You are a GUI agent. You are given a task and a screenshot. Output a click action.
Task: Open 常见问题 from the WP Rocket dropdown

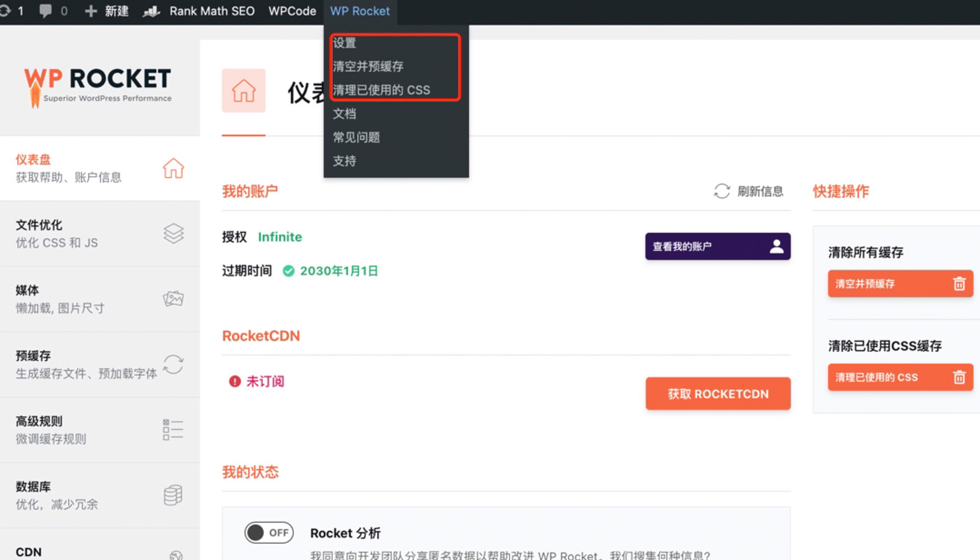[x=356, y=137]
